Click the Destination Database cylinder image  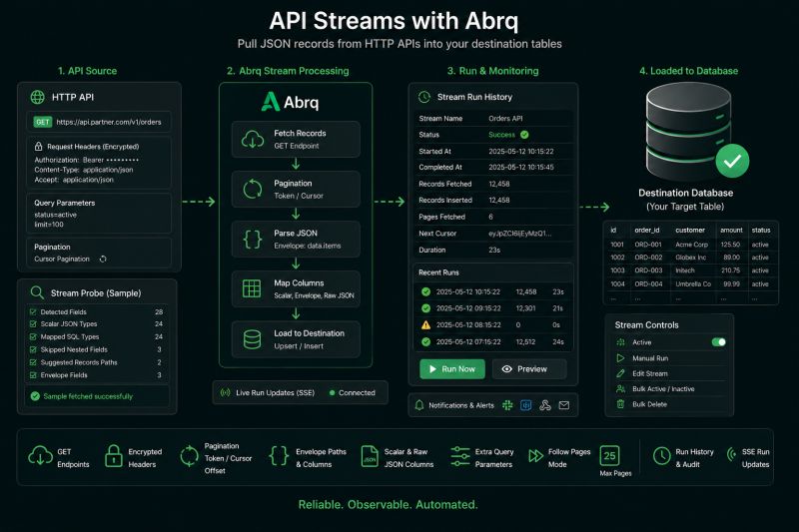[688, 131]
